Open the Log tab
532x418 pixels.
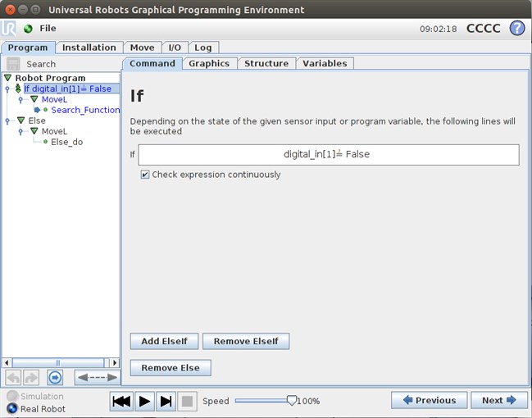click(203, 48)
